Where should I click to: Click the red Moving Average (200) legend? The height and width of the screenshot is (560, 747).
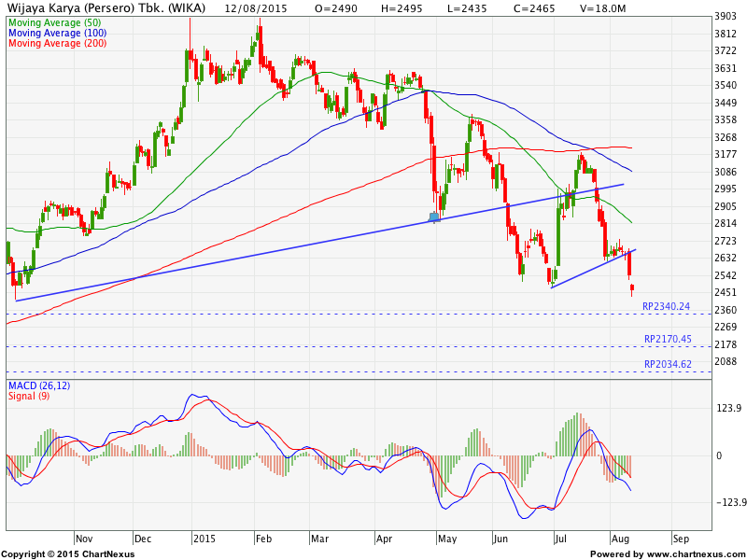56,44
